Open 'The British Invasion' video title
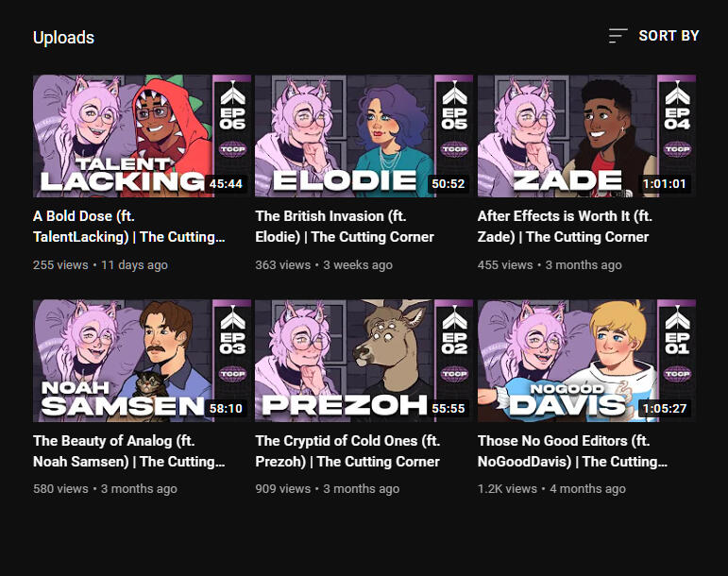The width and height of the screenshot is (728, 576). tap(345, 227)
